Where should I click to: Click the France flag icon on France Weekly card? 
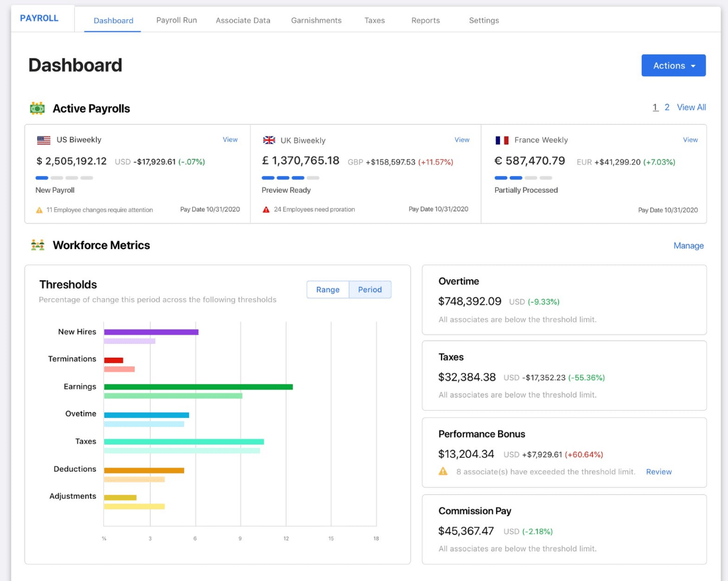(501, 139)
